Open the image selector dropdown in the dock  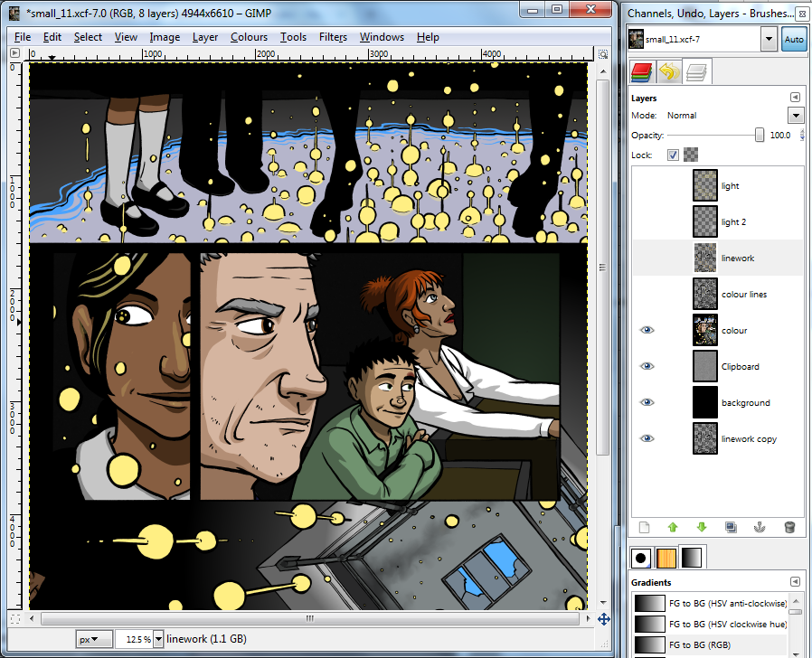pyautogui.click(x=769, y=40)
